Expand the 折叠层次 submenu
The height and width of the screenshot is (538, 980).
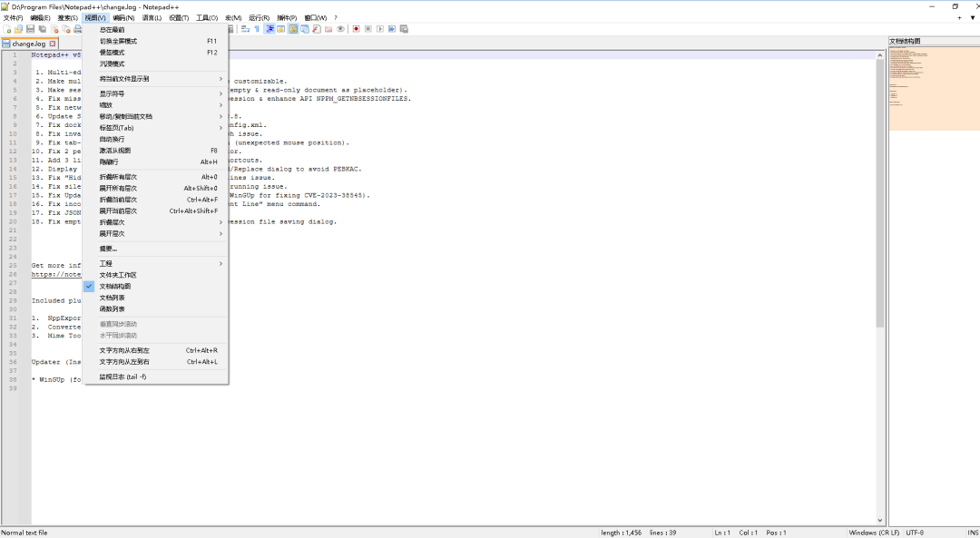(x=156, y=222)
